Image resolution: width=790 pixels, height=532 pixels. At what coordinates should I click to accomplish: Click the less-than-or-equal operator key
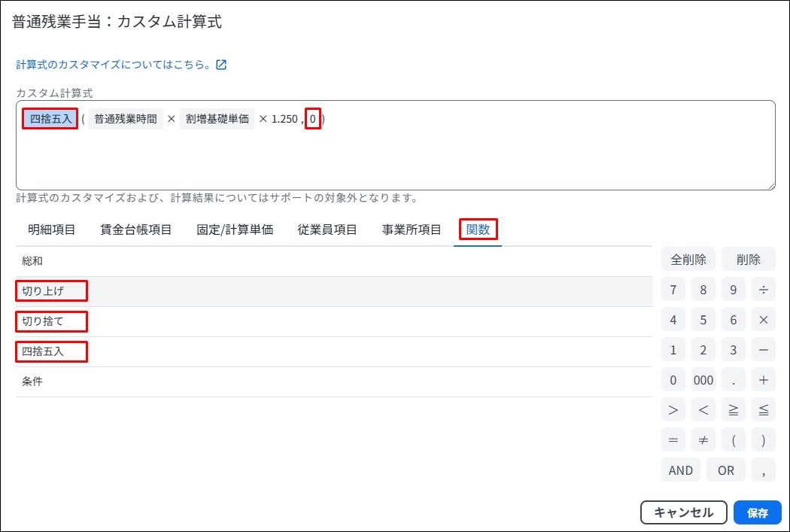tap(763, 410)
